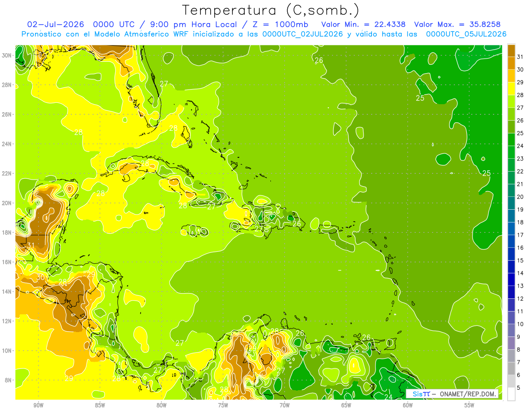Image resolution: width=532 pixels, height=411 pixels.
Task: Click the "16N" latitude axis label
Action: tap(6, 262)
